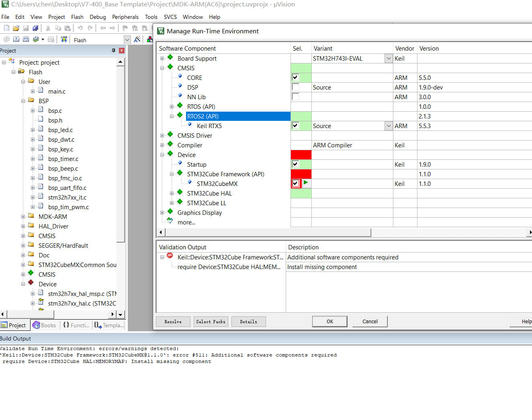Click the Manage Run-Time Environment toolbar icon
The height and width of the screenshot is (420, 532).
click(150, 39)
